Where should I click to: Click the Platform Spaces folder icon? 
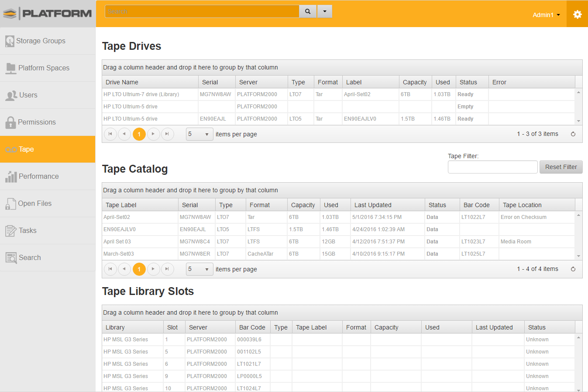tap(11, 68)
